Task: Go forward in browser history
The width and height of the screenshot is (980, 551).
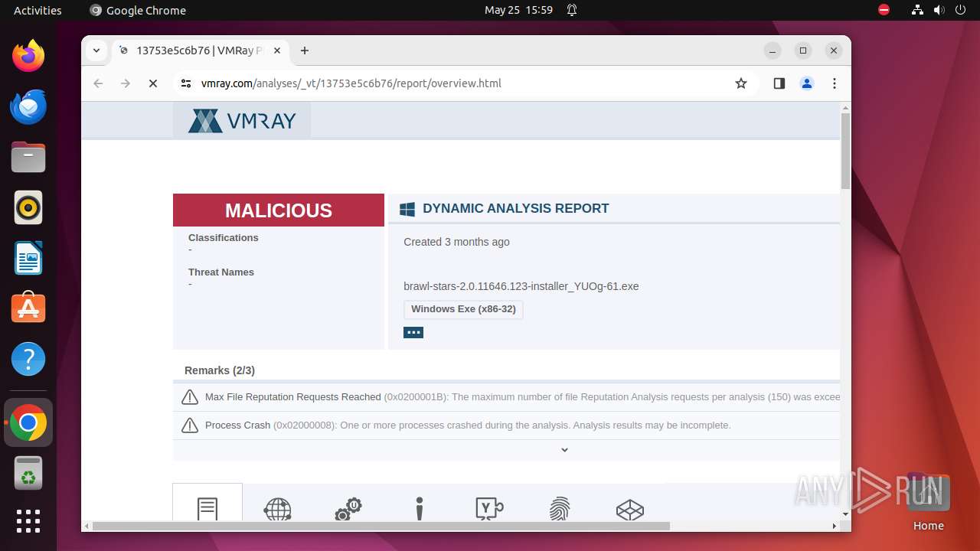Action: pos(126,83)
